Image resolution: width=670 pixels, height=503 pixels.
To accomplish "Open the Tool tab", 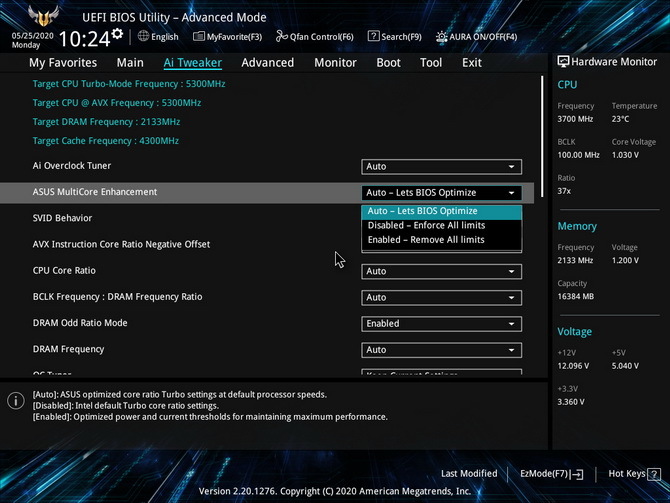I will 431,63.
